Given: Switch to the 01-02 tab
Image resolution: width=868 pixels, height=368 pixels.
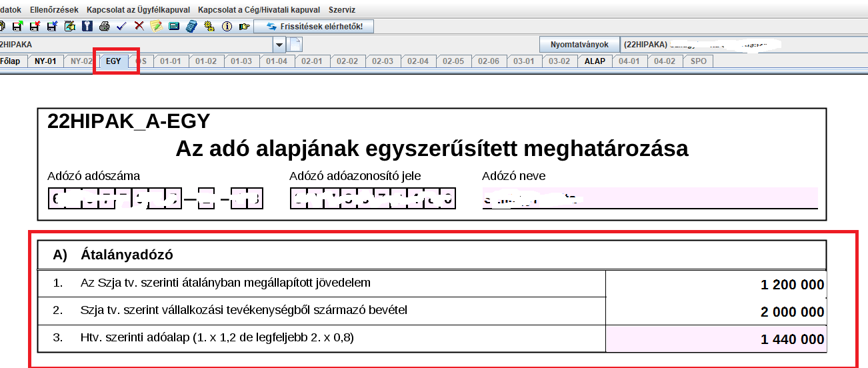Looking at the screenshot, I should 206,61.
